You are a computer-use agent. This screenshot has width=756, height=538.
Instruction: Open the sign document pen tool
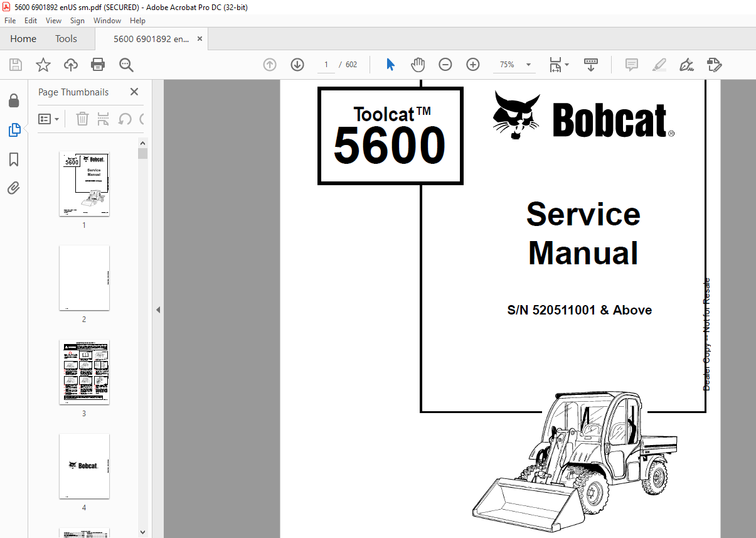click(686, 65)
